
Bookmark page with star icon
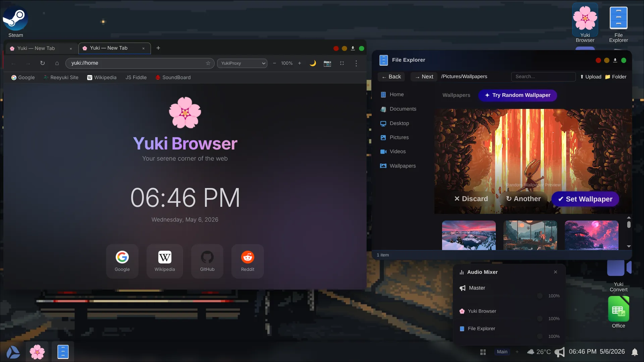(208, 63)
